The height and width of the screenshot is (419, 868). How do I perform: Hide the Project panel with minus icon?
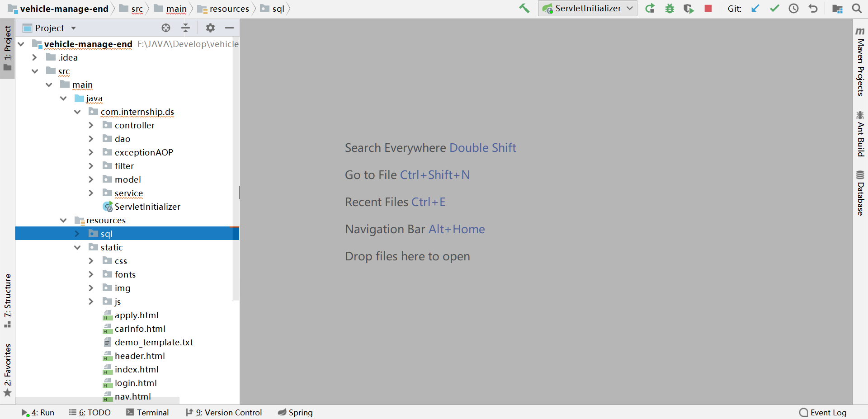(229, 28)
